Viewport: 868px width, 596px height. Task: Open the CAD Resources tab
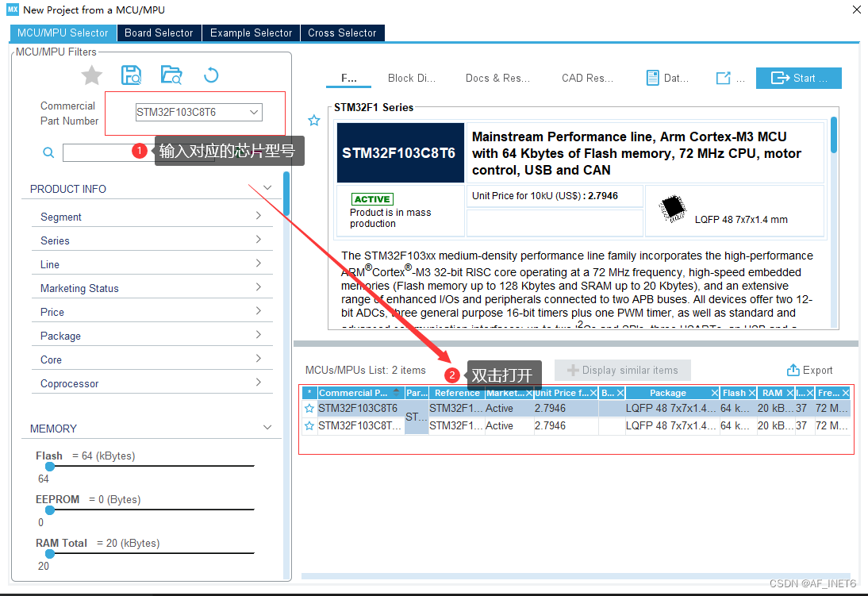click(x=587, y=78)
